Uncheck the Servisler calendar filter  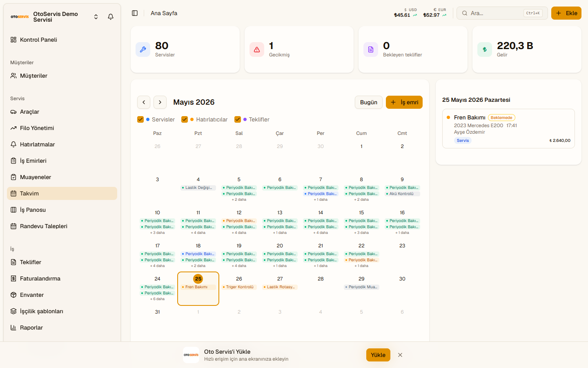click(x=140, y=119)
